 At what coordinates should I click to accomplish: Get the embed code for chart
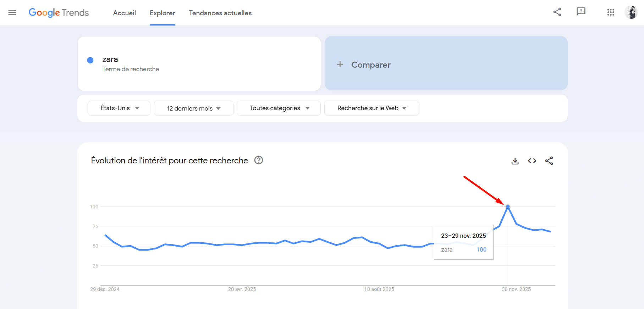click(532, 161)
